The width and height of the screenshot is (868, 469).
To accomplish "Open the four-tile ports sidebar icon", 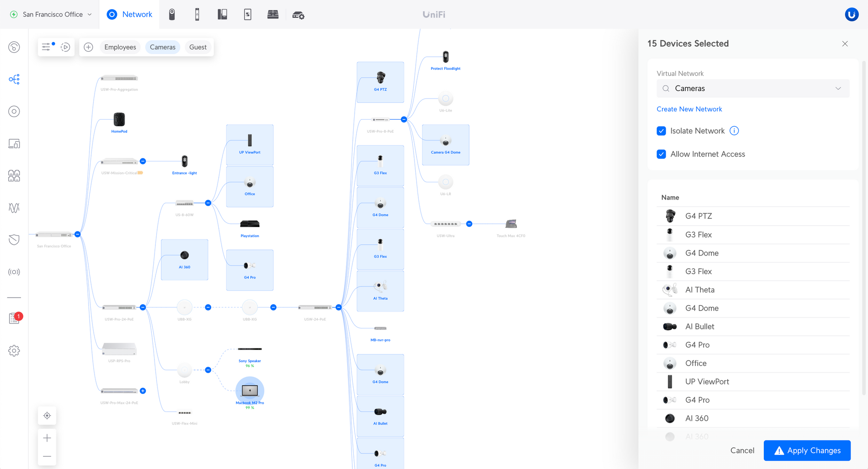I will pyautogui.click(x=14, y=176).
